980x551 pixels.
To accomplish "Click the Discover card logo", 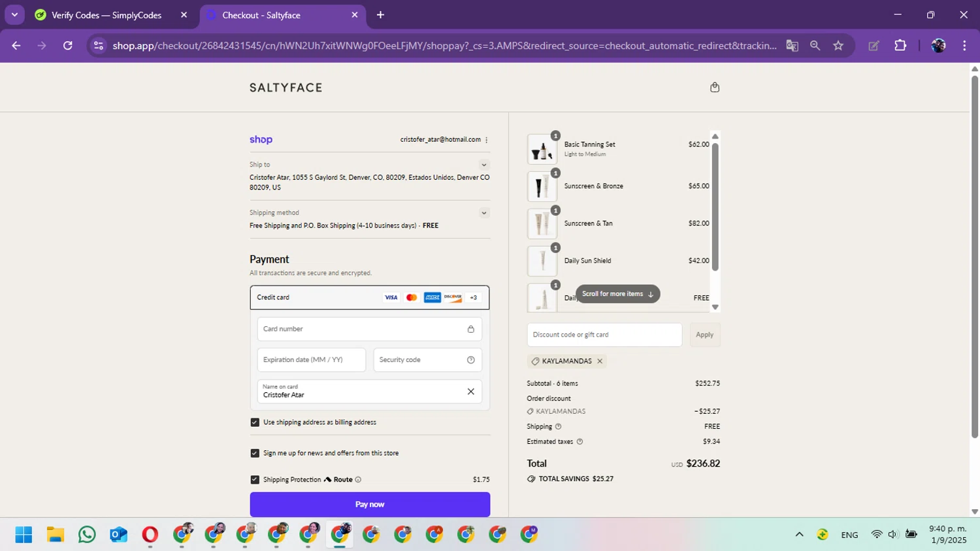I will click(x=453, y=297).
